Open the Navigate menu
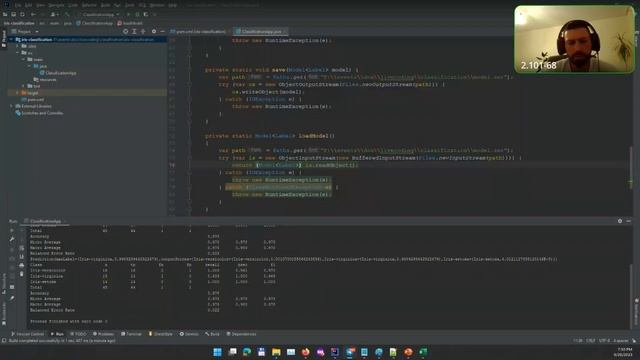This screenshot has width=640, height=360. click(x=56, y=5)
